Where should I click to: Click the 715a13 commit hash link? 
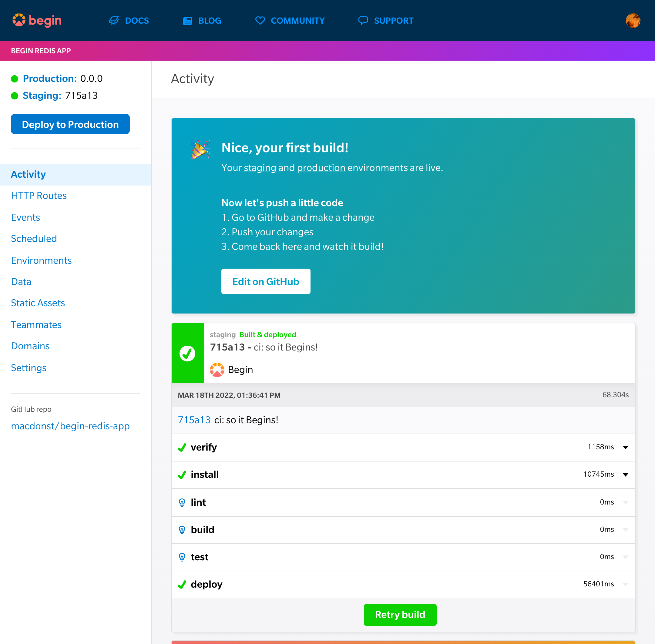click(x=194, y=419)
